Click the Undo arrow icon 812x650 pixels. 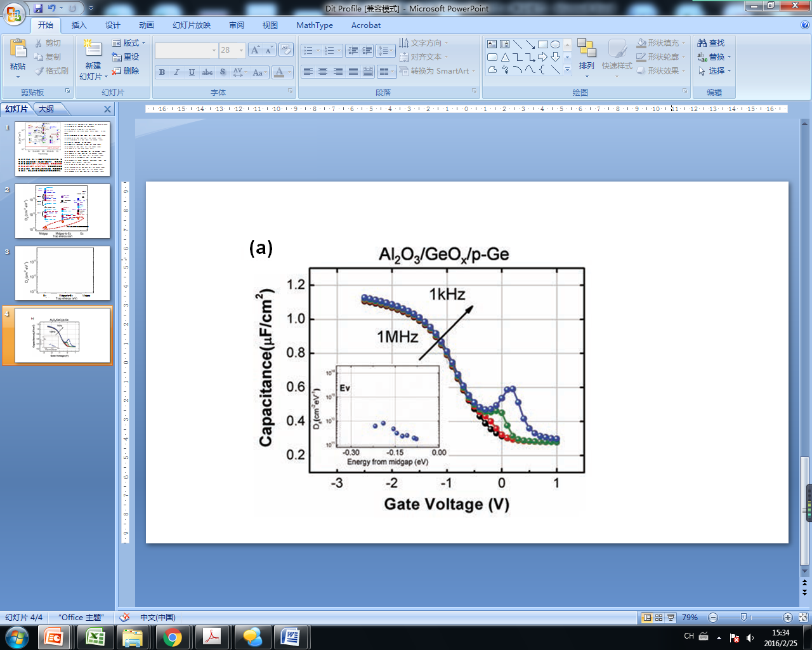pyautogui.click(x=52, y=8)
